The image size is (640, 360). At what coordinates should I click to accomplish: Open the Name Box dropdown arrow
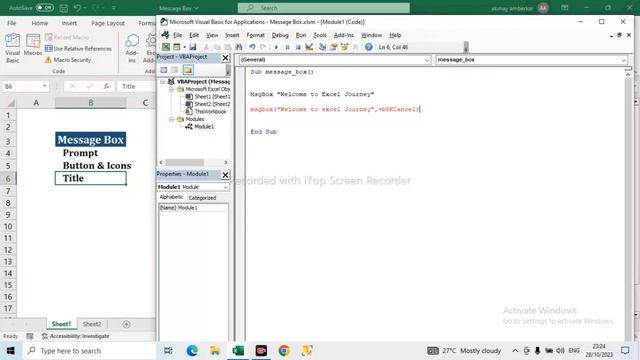tap(44, 86)
